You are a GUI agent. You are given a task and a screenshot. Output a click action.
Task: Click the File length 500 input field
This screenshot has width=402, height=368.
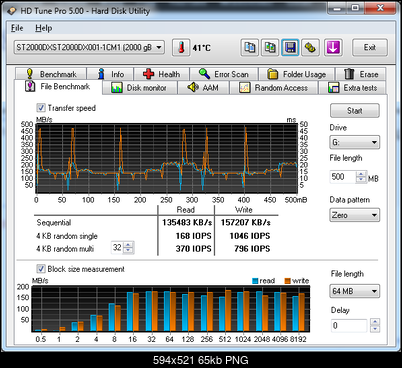[343, 177]
